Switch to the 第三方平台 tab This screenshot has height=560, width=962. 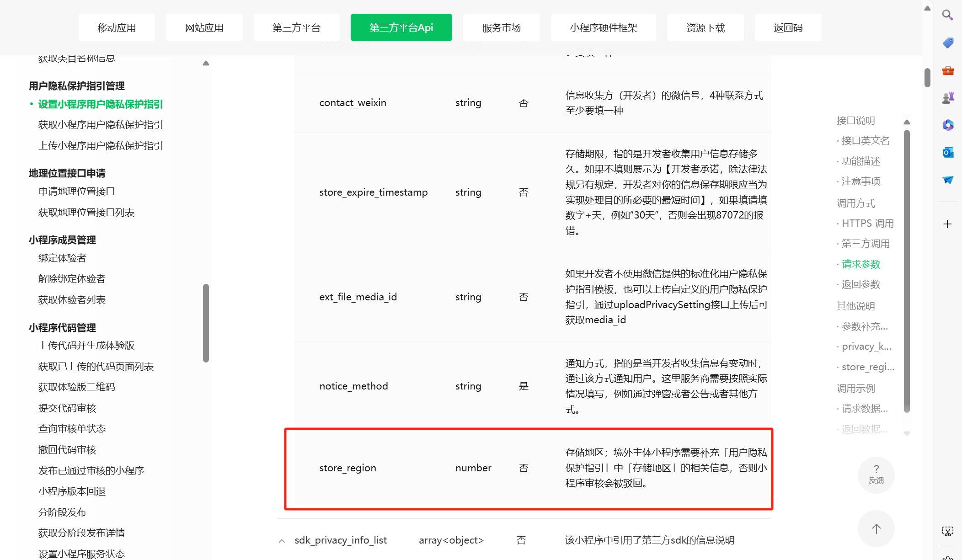point(296,28)
